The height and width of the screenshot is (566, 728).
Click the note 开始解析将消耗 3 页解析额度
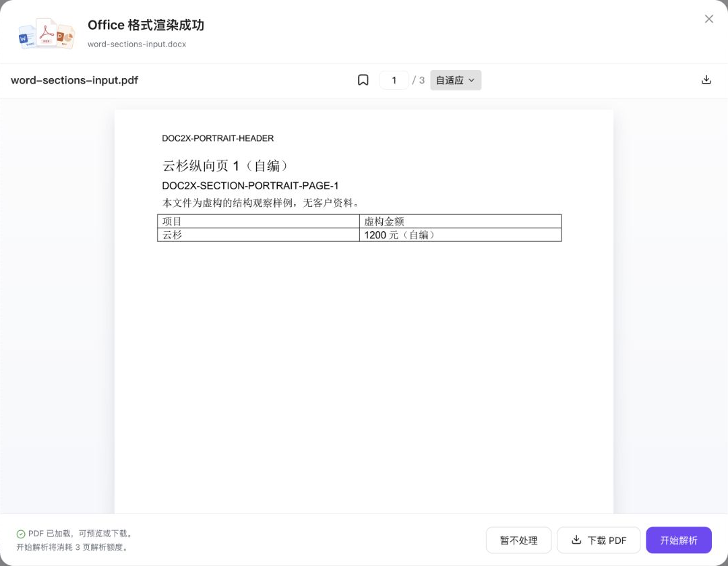pos(72,547)
